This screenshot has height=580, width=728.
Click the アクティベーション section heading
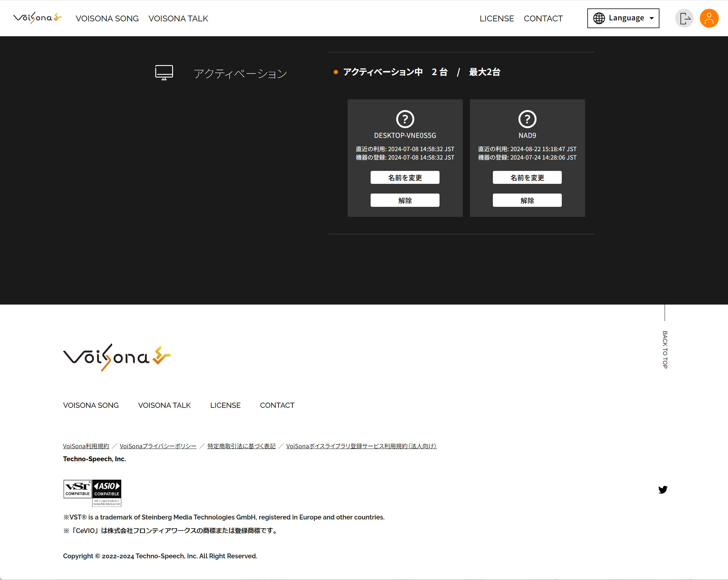[240, 73]
